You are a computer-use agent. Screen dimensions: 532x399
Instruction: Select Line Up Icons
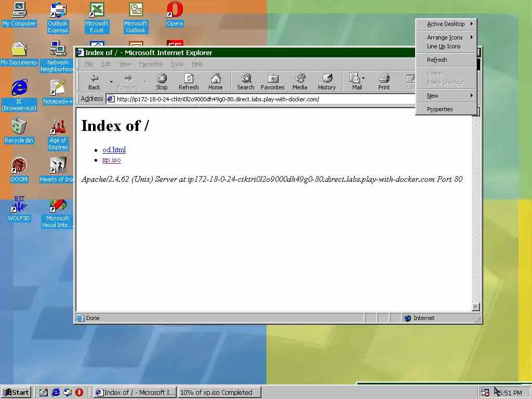pyautogui.click(x=446, y=46)
